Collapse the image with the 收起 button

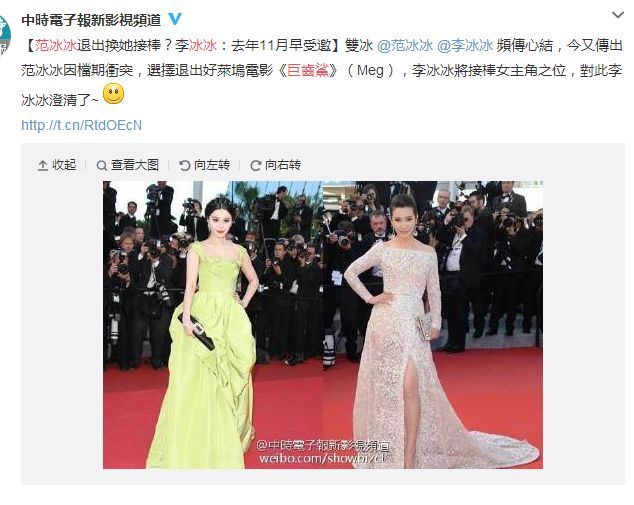[x=57, y=165]
